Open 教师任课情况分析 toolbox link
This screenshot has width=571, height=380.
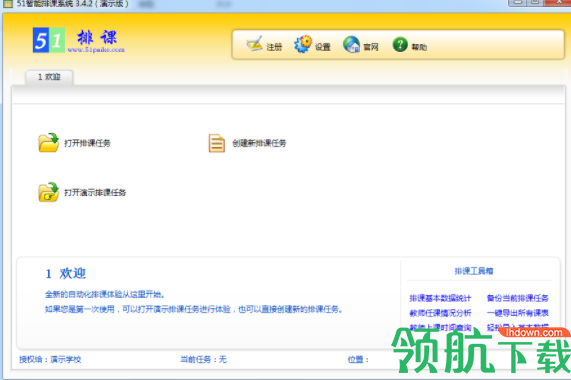pyautogui.click(x=440, y=313)
